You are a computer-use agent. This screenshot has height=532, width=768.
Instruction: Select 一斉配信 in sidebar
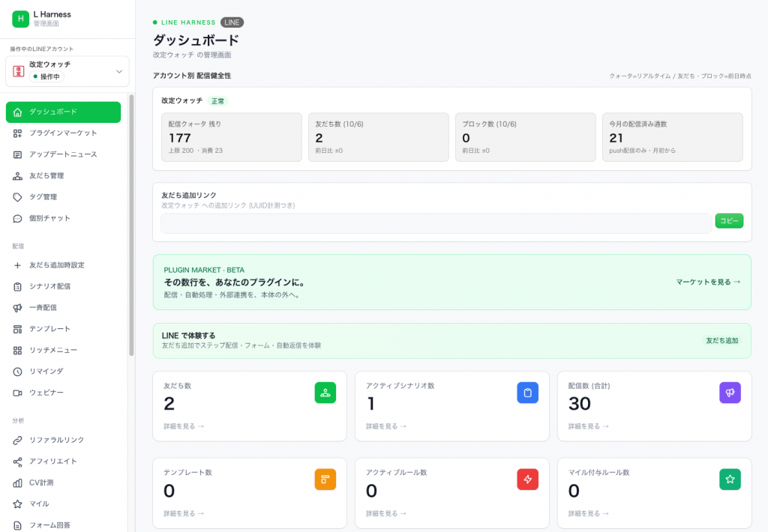point(63,308)
